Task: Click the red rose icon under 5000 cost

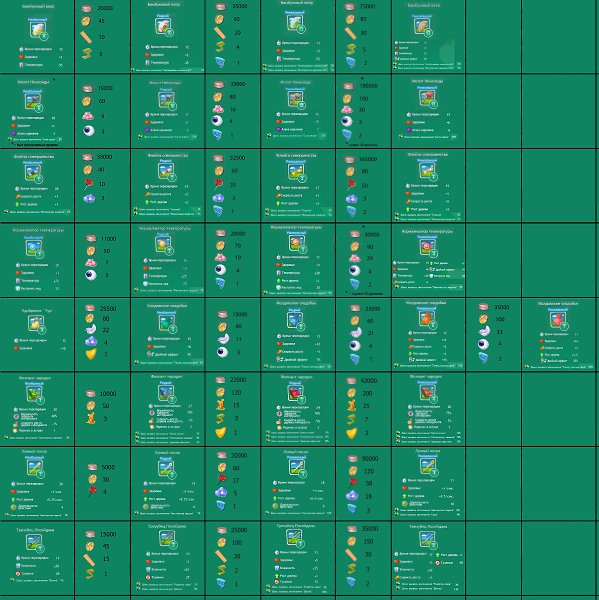Action: click(92, 491)
